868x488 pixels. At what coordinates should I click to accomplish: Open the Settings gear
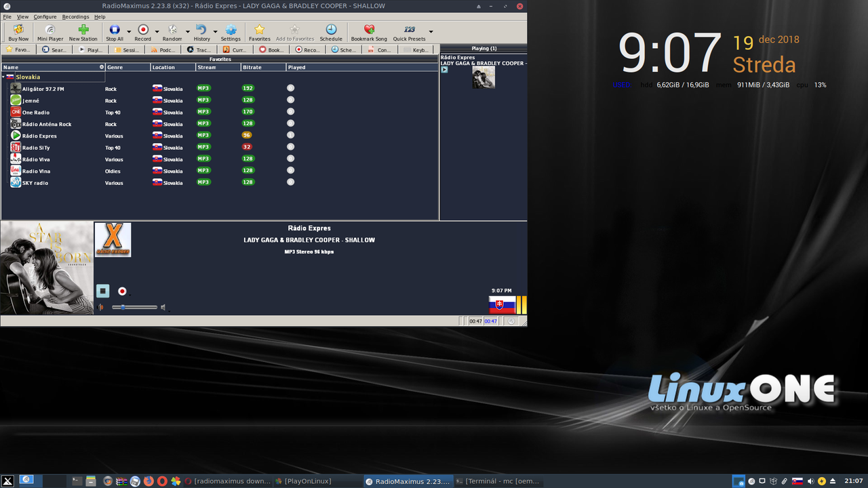[x=231, y=32]
